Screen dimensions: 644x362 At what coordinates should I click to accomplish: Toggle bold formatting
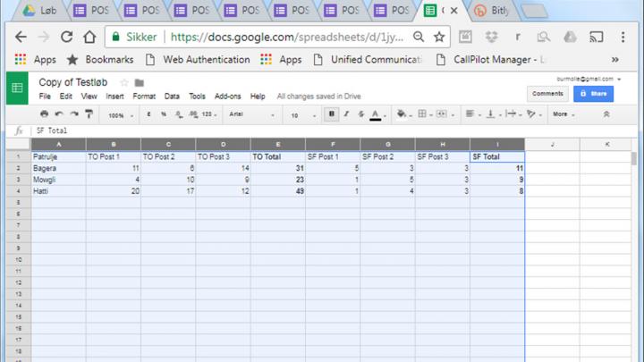pyautogui.click(x=332, y=114)
